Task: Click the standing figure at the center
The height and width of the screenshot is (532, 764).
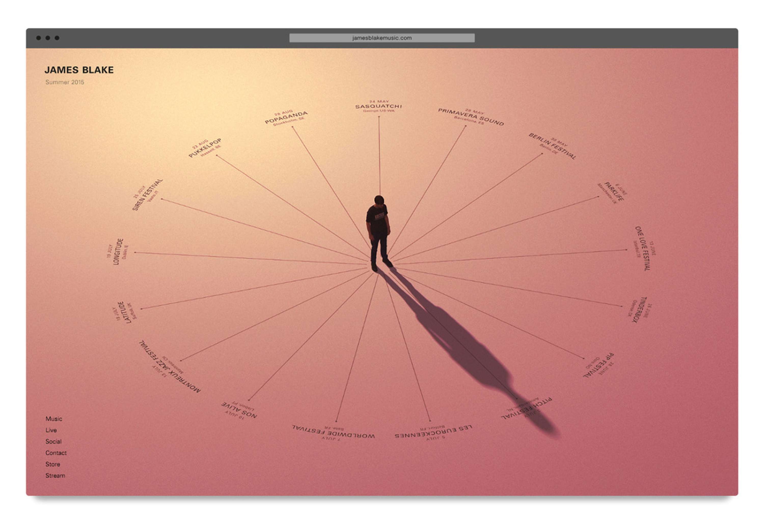Action: [x=379, y=233]
